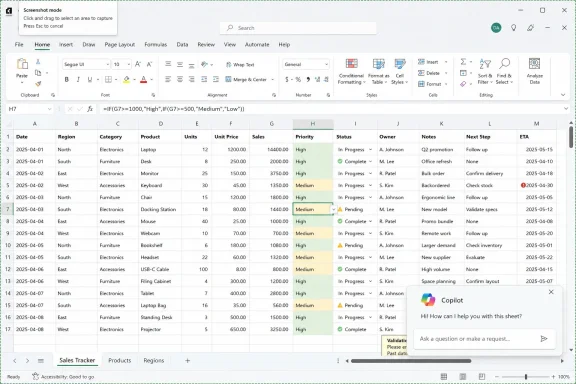Apply the Top Align icon
This screenshot has width=576, height=384.
(168, 64)
